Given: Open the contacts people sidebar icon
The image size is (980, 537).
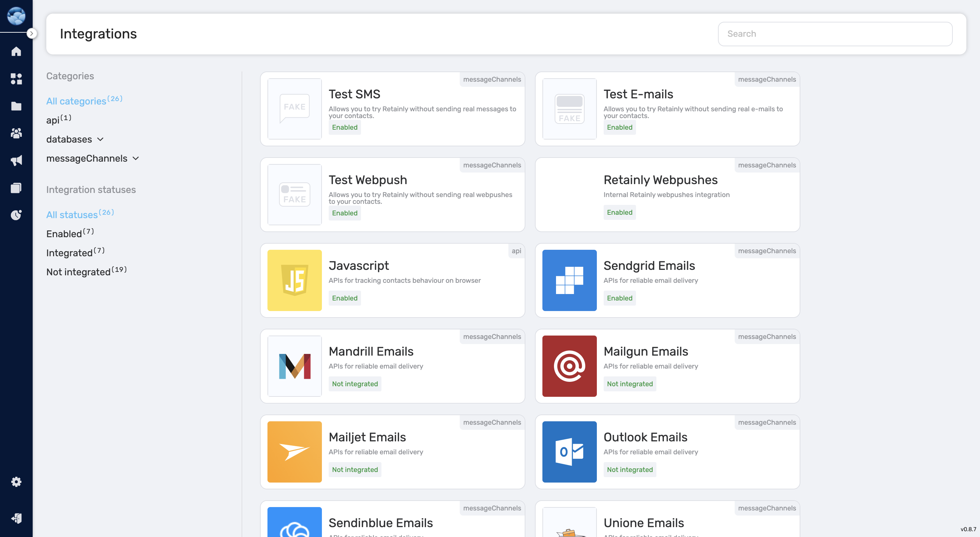Looking at the screenshot, I should click(16, 133).
